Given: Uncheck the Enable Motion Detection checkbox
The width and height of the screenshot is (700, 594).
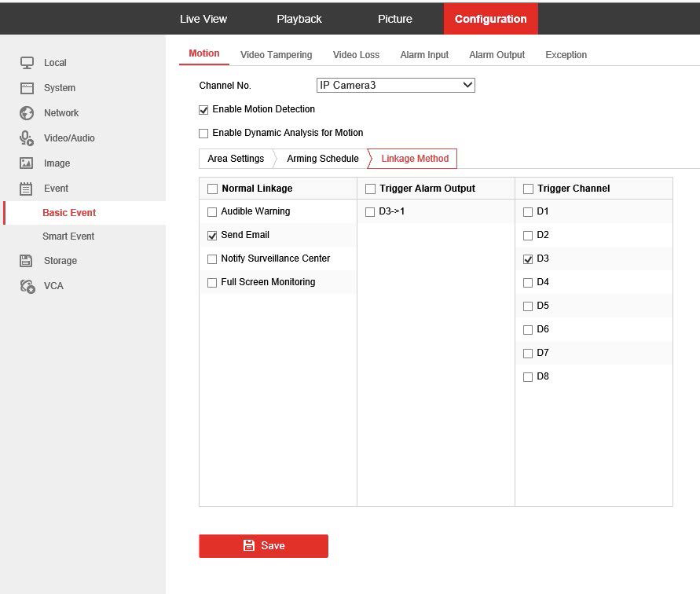Looking at the screenshot, I should click(x=204, y=110).
